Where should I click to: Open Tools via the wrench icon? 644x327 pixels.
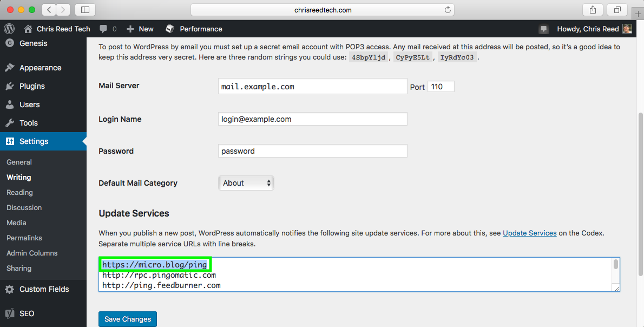pos(9,122)
